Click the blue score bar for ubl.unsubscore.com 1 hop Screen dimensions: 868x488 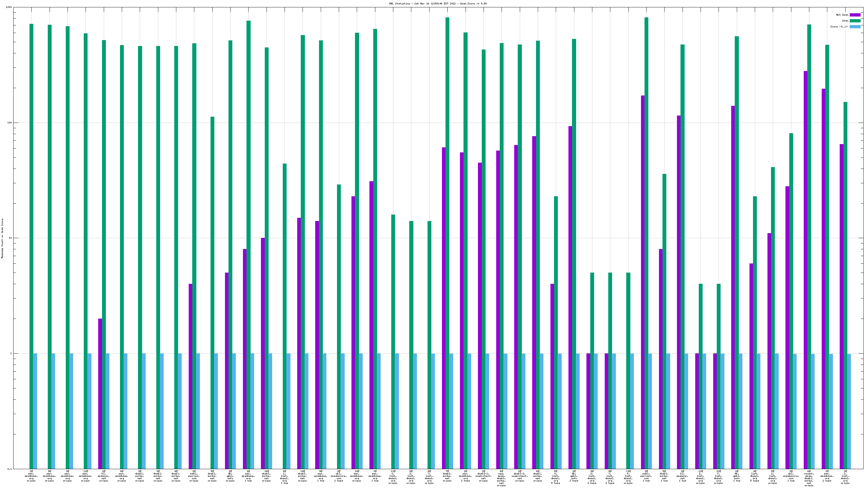[795, 411]
